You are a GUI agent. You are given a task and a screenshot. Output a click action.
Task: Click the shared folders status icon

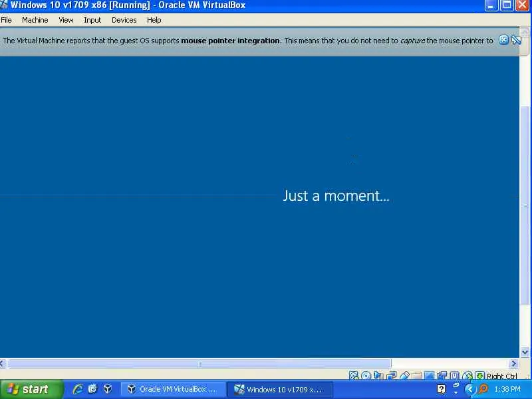pos(417,375)
